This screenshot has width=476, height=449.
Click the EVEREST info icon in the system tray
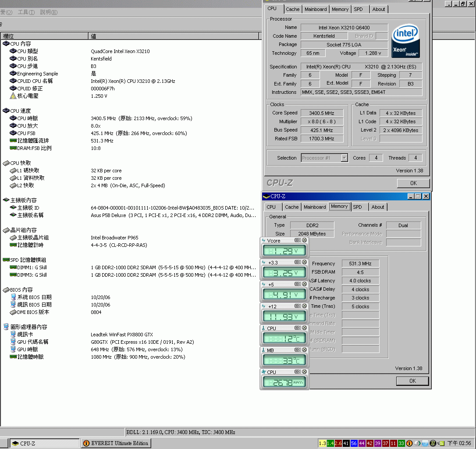(409, 443)
